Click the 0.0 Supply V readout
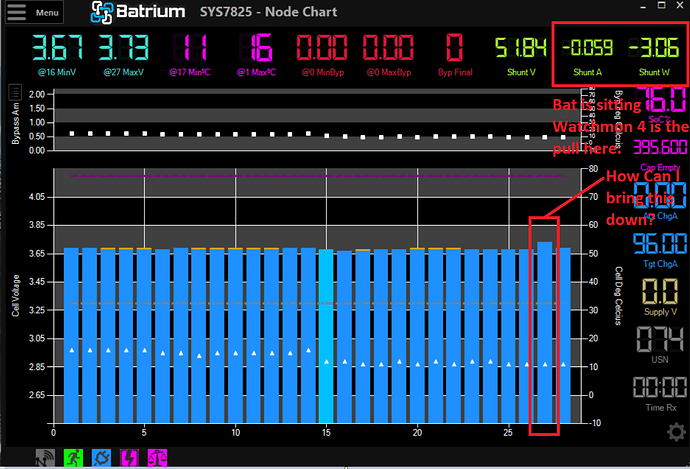This screenshot has width=690, height=469. click(x=660, y=291)
